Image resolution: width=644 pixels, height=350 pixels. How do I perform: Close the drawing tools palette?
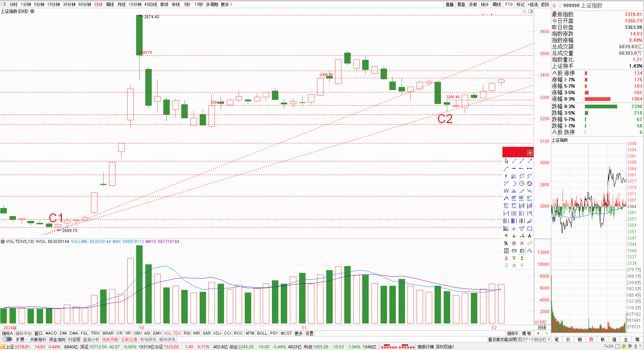[530, 153]
